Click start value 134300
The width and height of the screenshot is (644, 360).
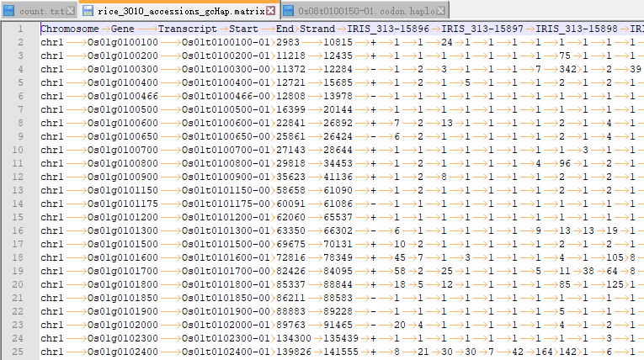[294, 338]
